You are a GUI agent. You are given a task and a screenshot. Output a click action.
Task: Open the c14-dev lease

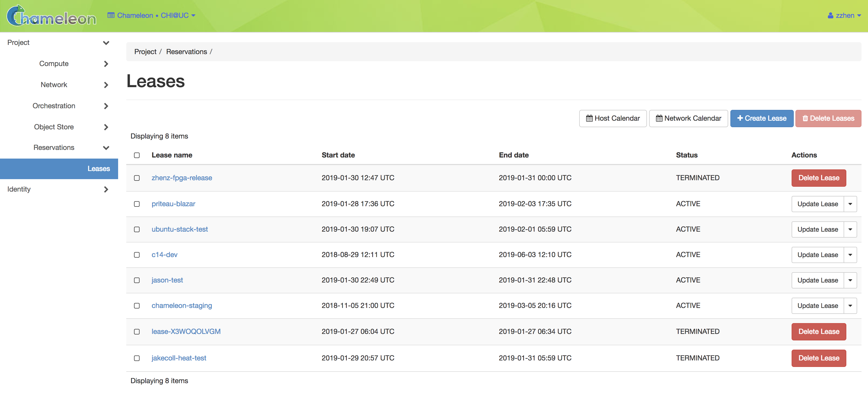[164, 255]
